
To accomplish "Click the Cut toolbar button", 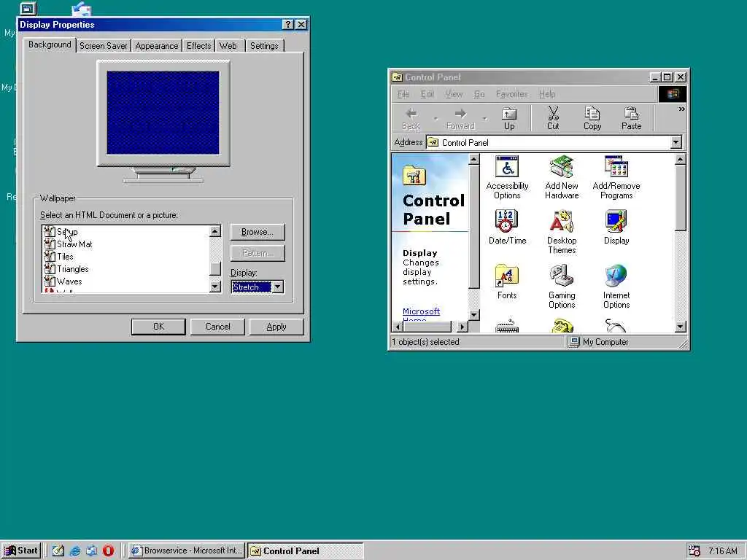I will [x=553, y=119].
